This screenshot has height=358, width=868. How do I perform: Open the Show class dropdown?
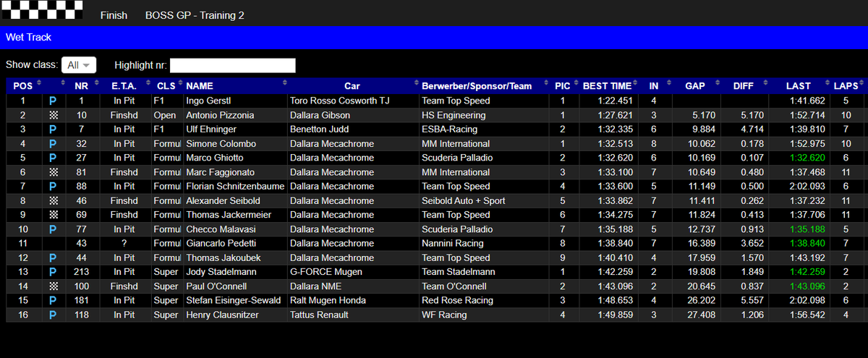click(78, 65)
